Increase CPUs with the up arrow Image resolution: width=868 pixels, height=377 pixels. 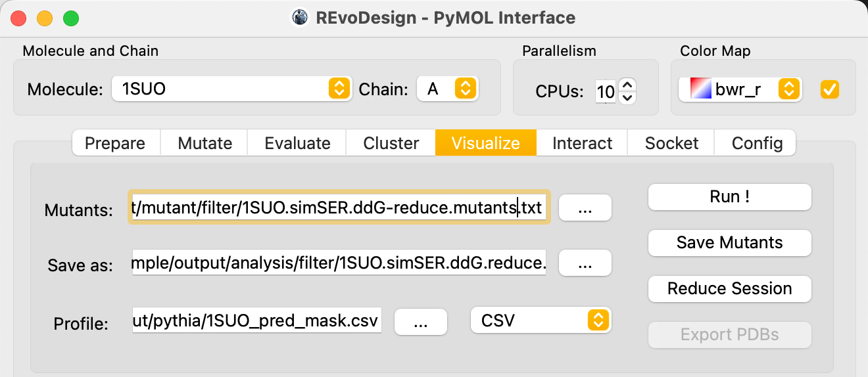pos(627,84)
